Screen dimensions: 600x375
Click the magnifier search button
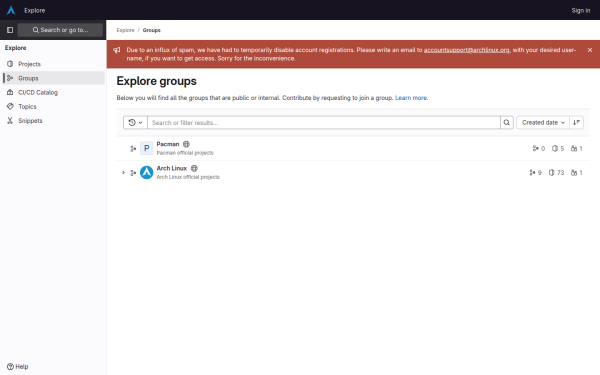tap(507, 122)
